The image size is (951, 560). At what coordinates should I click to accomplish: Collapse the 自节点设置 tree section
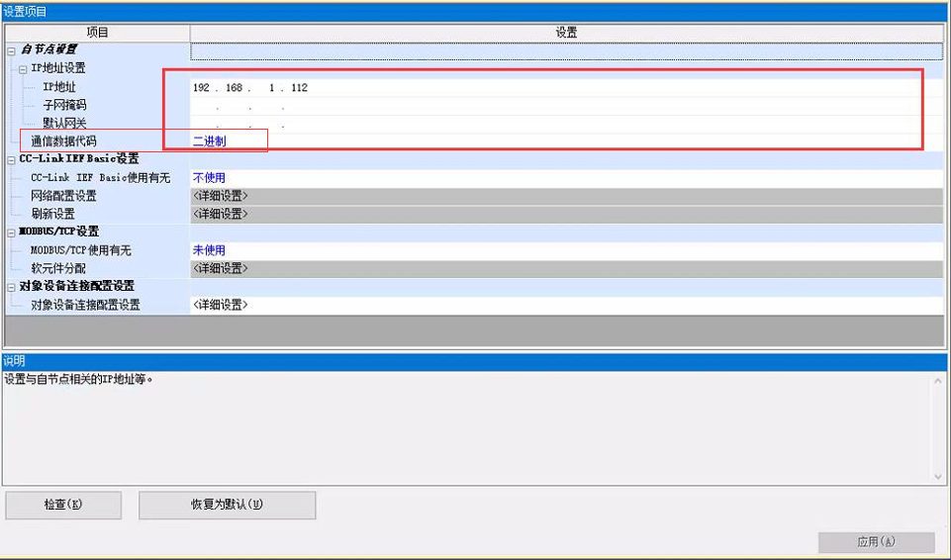(11, 49)
